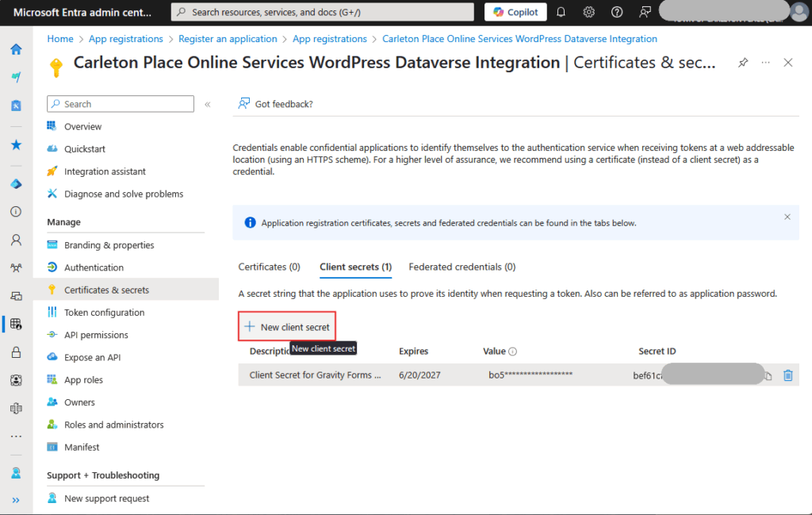This screenshot has height=515, width=812.
Task: Click the New client secret button
Action: point(286,325)
